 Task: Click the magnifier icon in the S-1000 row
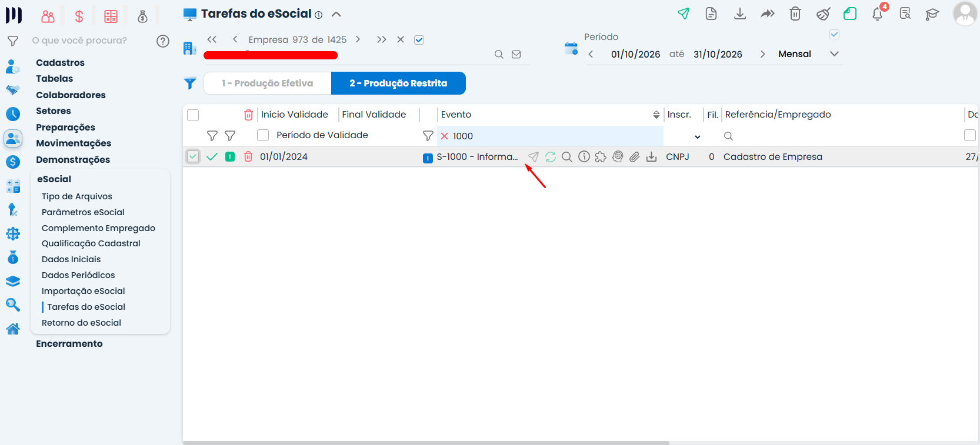567,157
